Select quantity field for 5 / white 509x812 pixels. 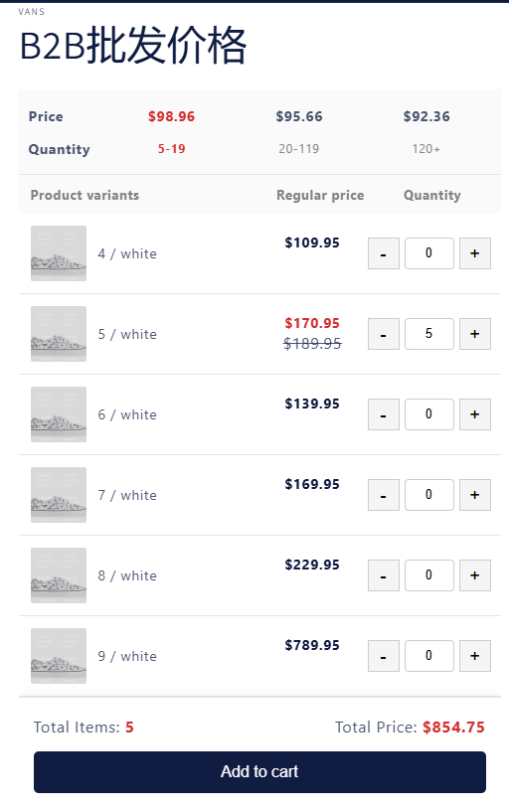pyautogui.click(x=429, y=334)
